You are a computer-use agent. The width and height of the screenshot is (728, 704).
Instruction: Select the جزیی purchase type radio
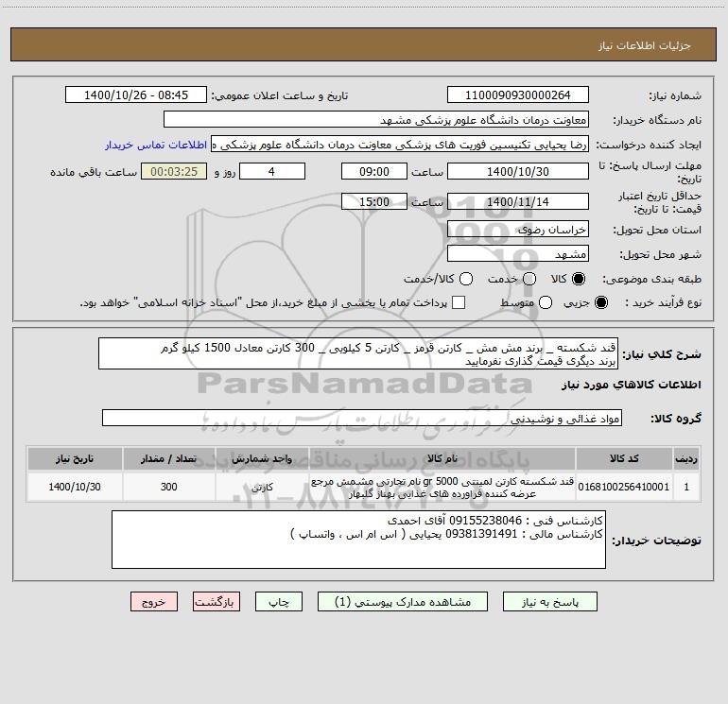600,302
